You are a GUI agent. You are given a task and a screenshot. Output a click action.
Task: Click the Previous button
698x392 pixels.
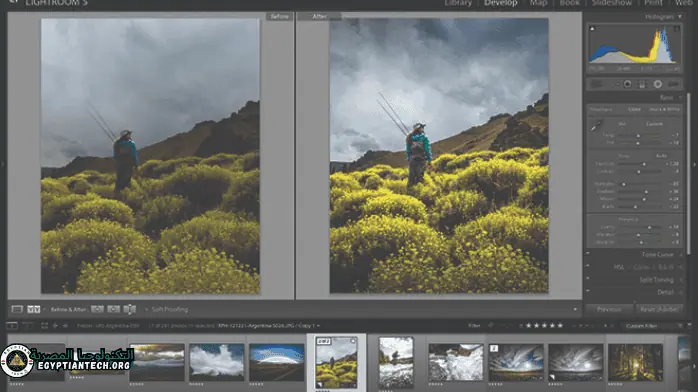pos(609,309)
